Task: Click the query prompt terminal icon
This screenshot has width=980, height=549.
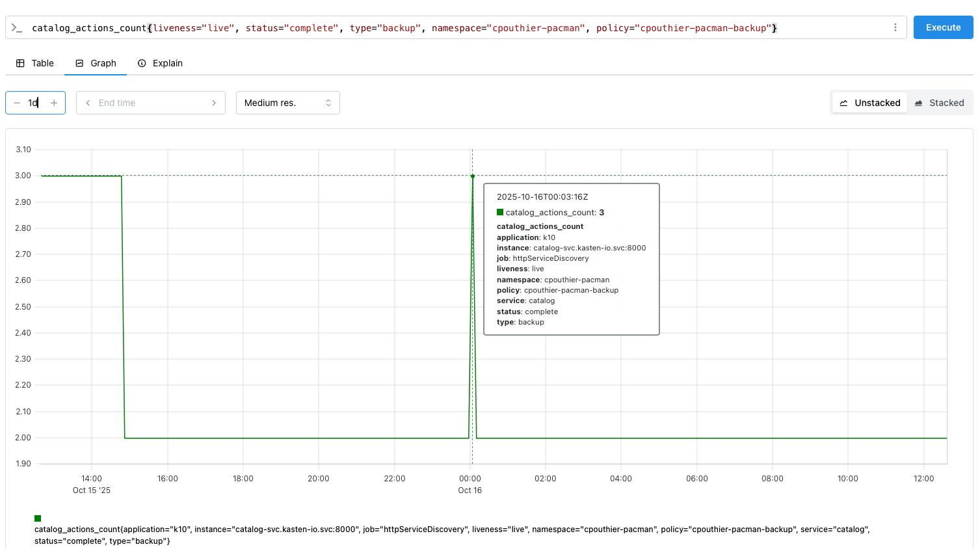Action: tap(17, 28)
